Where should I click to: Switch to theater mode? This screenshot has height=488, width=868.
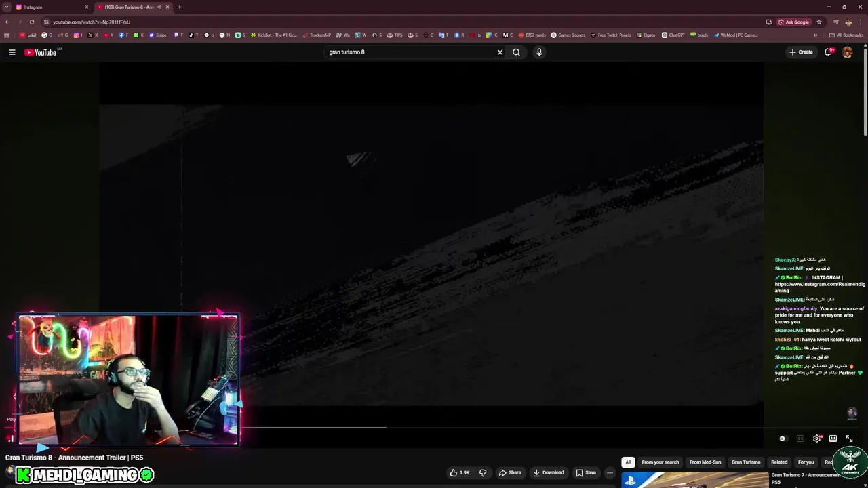833,439
